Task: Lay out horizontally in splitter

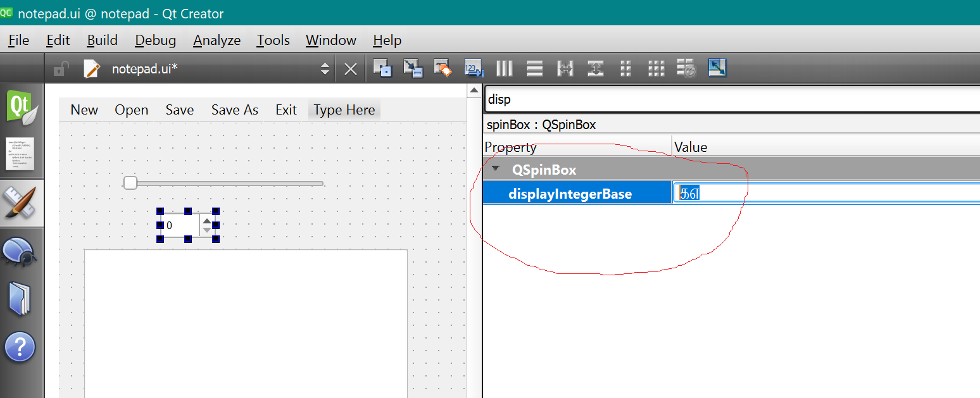Action: click(x=565, y=68)
